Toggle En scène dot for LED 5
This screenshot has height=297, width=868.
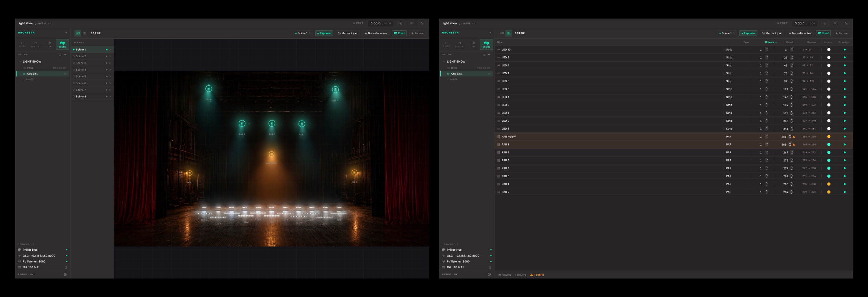tap(844, 89)
